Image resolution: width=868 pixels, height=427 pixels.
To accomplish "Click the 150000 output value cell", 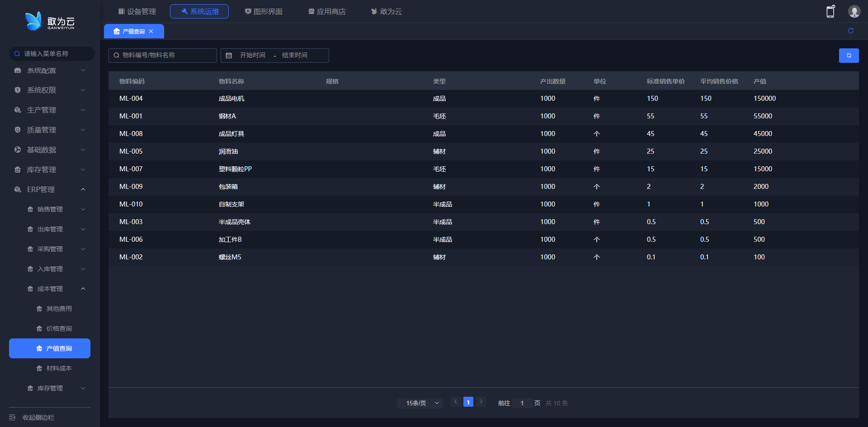I will 765,99.
